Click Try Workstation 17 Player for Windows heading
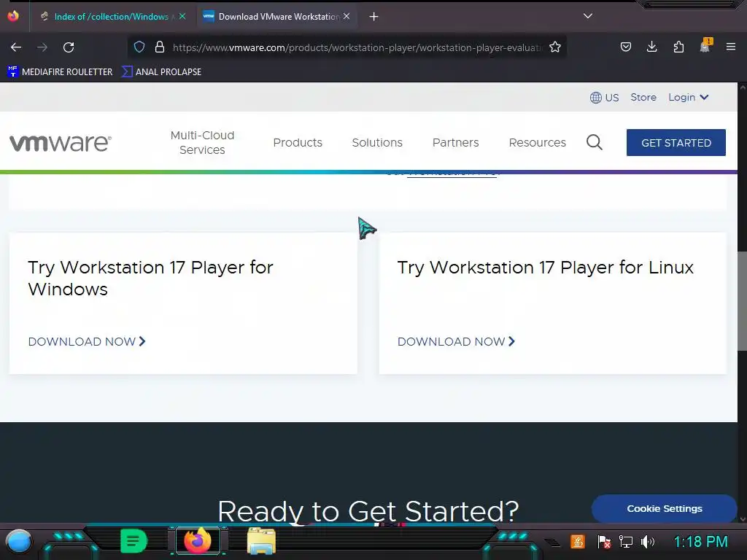Image resolution: width=747 pixels, height=560 pixels. coord(150,279)
